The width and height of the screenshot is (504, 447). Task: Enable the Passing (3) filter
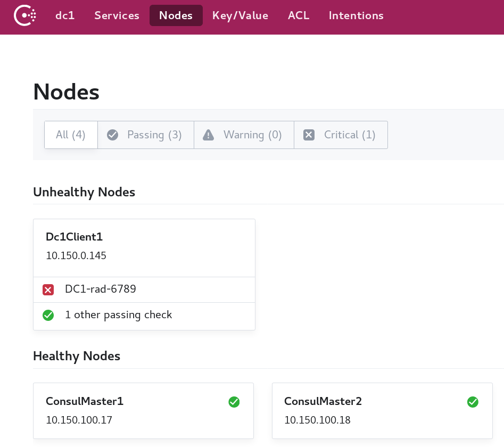coord(145,135)
